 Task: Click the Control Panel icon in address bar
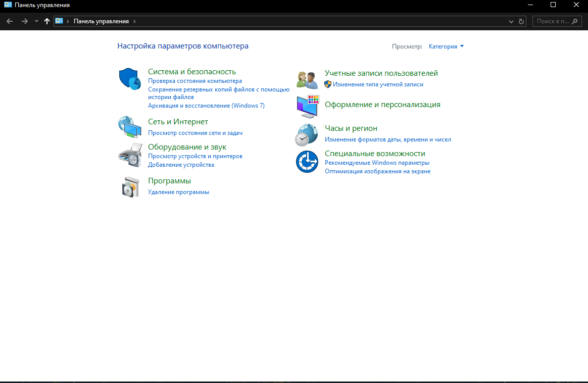coord(59,21)
